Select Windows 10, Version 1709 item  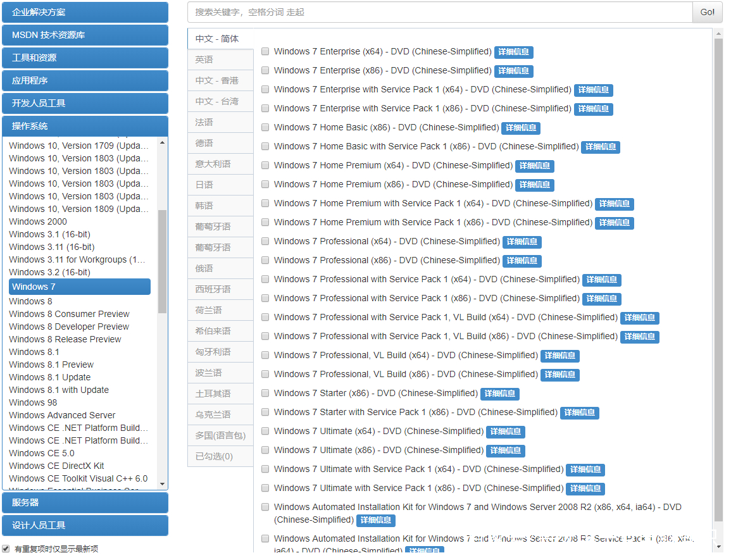[x=78, y=146]
